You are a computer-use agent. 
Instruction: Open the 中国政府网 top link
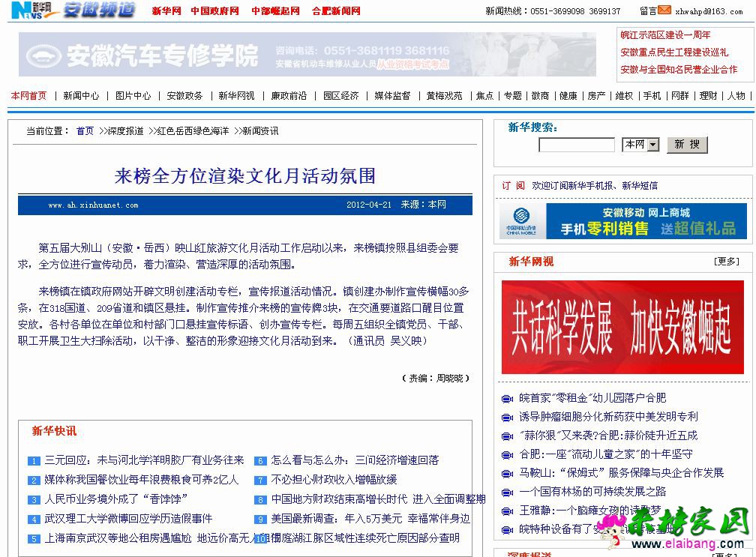click(214, 11)
